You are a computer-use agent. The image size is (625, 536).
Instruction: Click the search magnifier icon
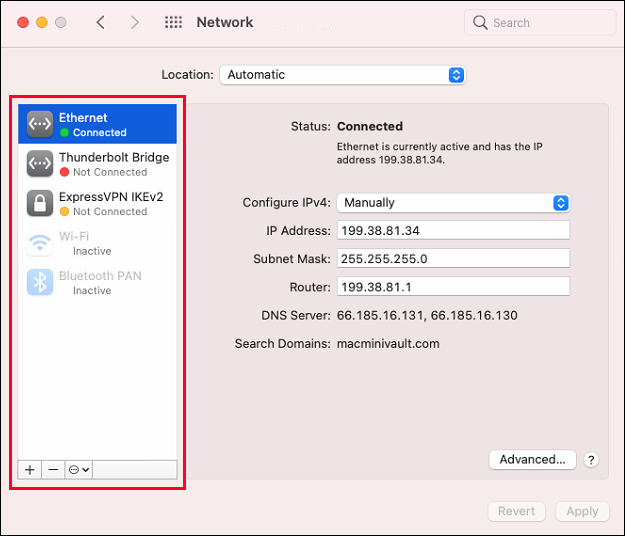point(480,22)
